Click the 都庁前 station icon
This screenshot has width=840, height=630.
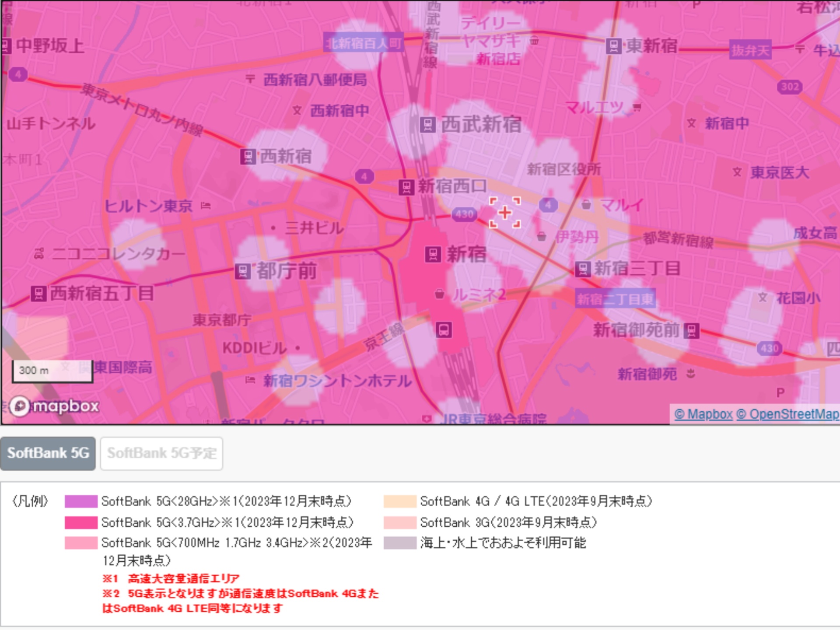pos(243,271)
